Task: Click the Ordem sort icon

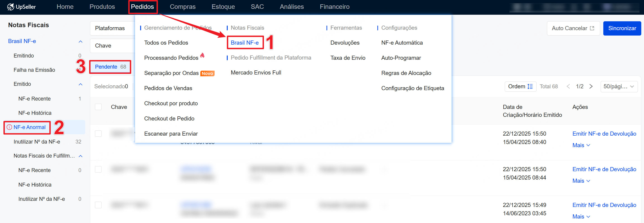Action: click(530, 87)
